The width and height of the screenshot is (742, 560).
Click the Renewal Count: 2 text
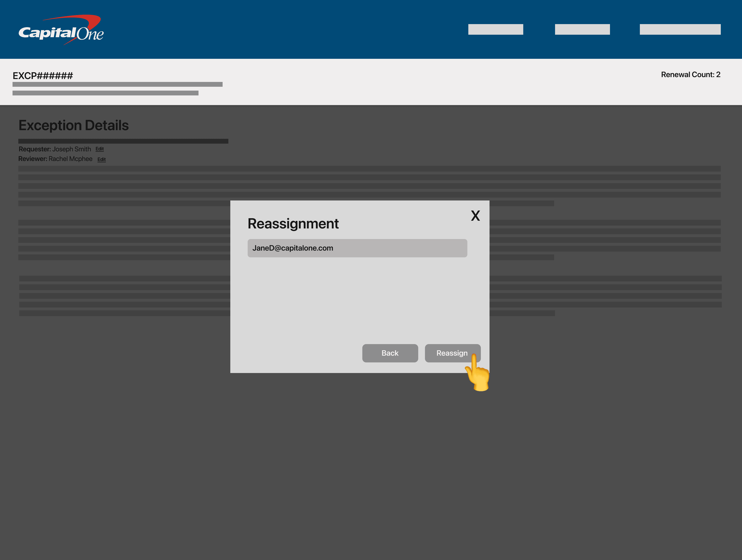pyautogui.click(x=691, y=74)
